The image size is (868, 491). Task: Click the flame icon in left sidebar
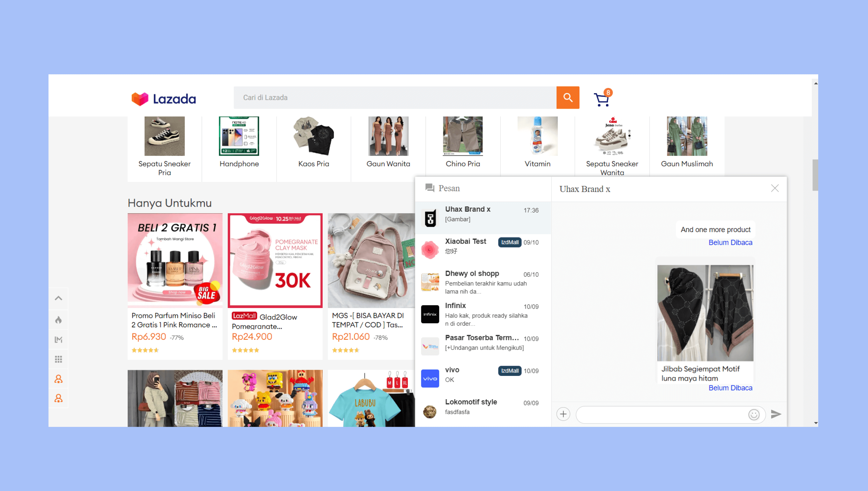click(x=58, y=319)
